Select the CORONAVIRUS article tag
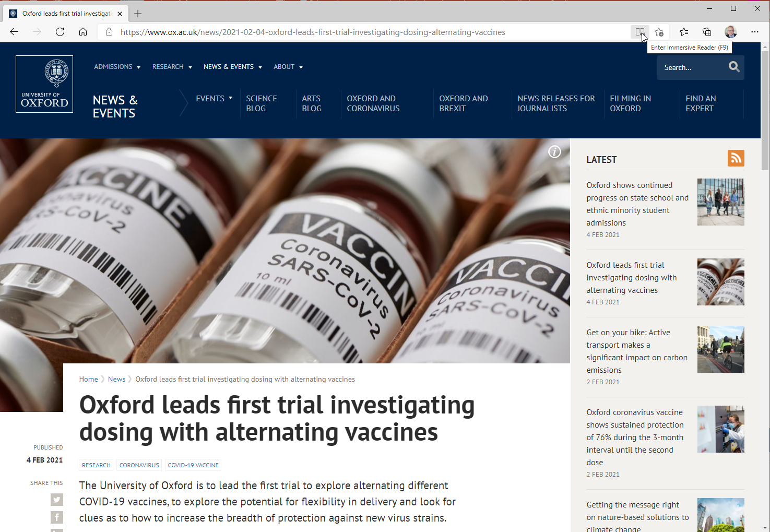770x532 pixels. 139,465
